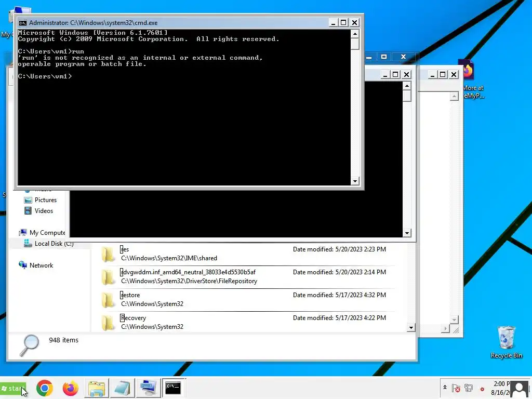The width and height of the screenshot is (532, 399).
Task: Show hidden system tray icons
Action: (x=445, y=388)
